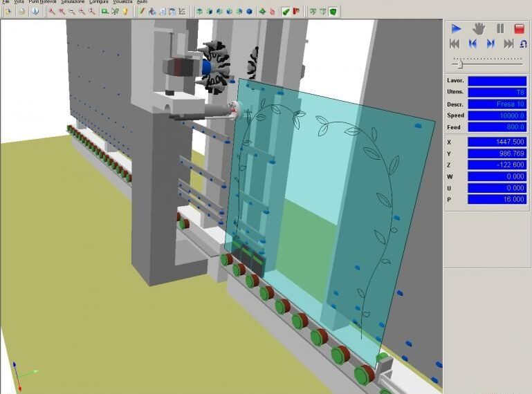Click the open-file toolbar icon
This screenshot has height=394, width=532.
(8, 12)
